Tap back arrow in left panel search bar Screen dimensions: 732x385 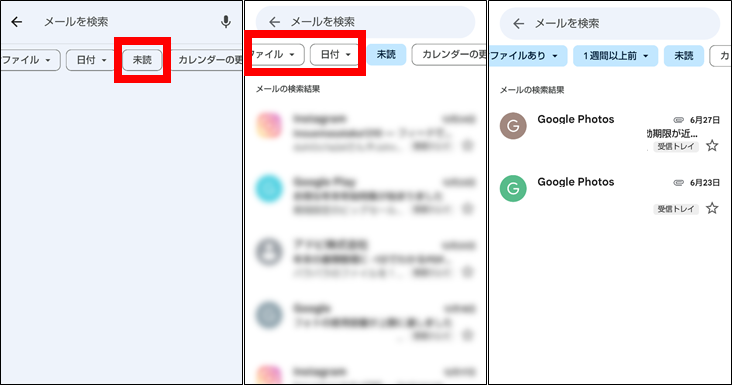point(17,21)
